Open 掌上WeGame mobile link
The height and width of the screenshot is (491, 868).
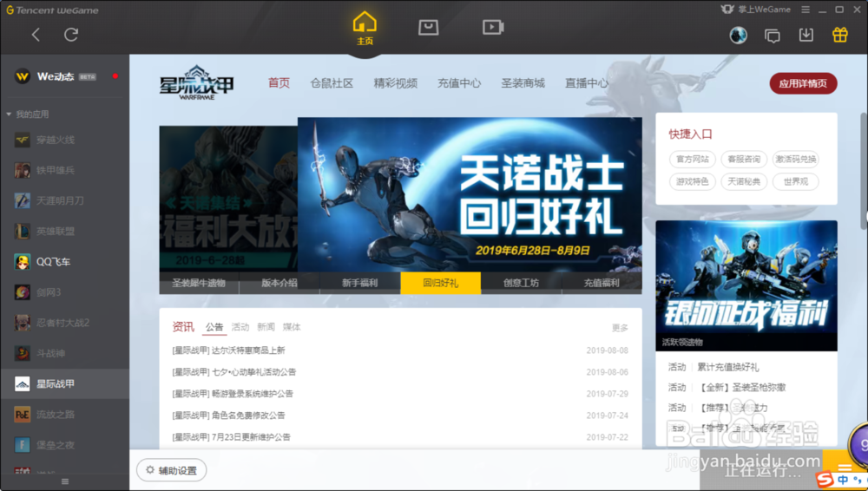tap(756, 10)
